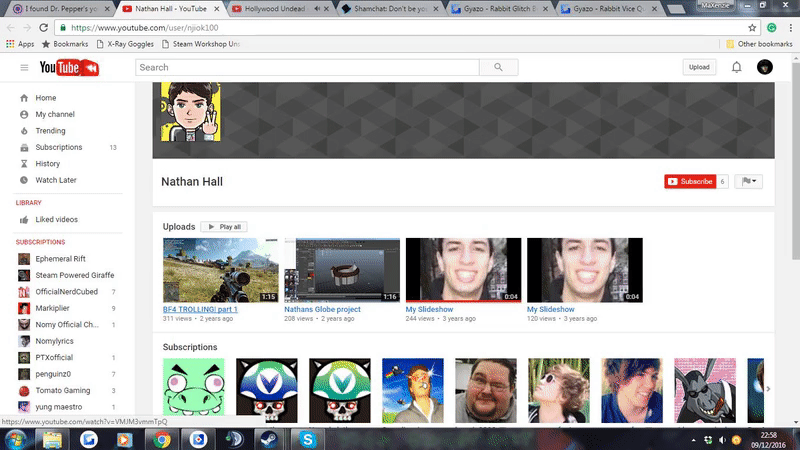Open the 244-views My Slideshow link
Screen dimensions: 800x450
pos(429,309)
